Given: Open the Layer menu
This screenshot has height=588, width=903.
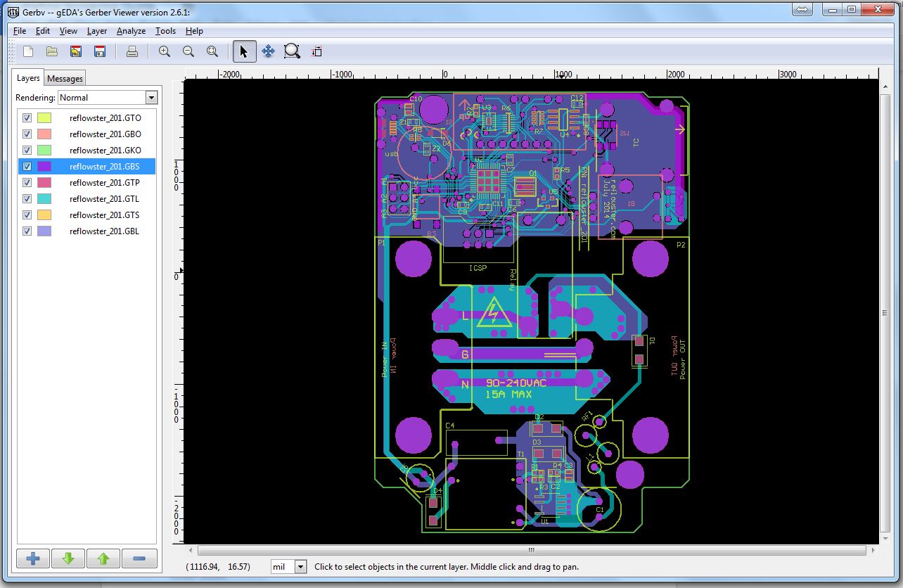Looking at the screenshot, I should [97, 31].
